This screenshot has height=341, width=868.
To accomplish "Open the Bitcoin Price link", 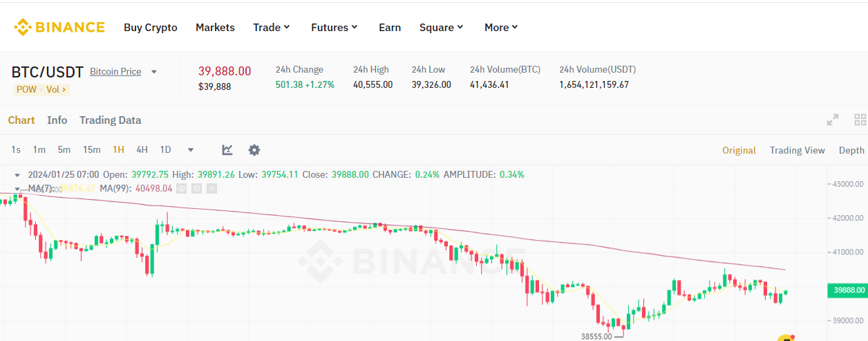I will (115, 71).
